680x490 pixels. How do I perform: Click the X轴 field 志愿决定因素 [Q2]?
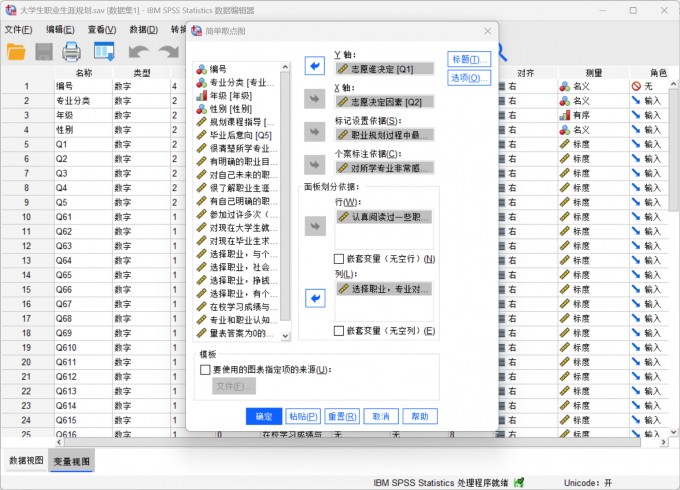tap(385, 102)
